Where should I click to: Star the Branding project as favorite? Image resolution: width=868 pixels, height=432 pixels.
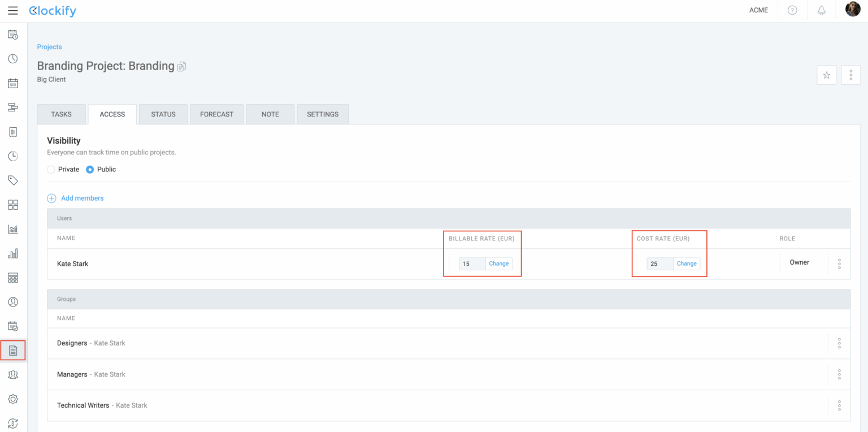[x=826, y=75]
